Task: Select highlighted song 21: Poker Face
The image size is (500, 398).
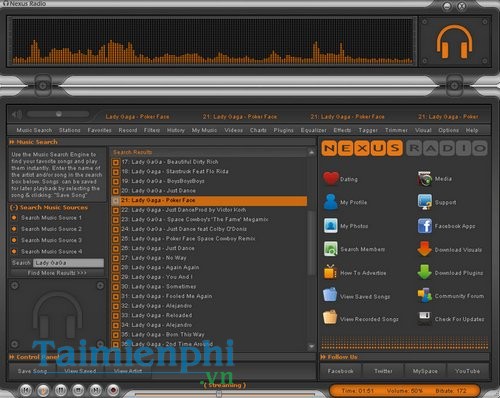Action: pos(209,200)
